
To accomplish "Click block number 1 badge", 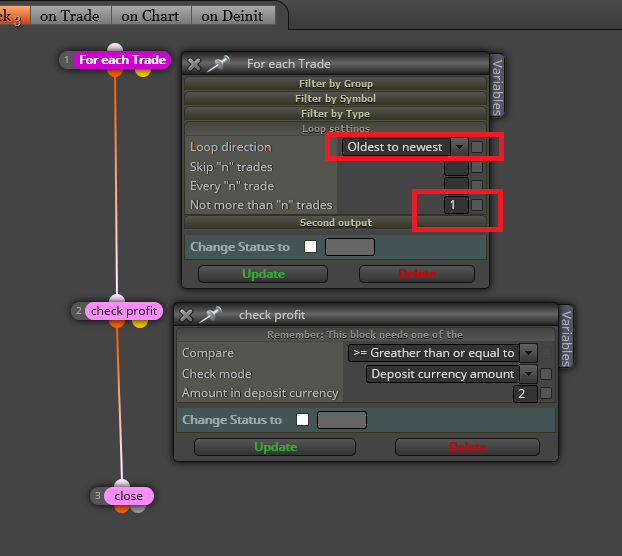I will (67, 60).
